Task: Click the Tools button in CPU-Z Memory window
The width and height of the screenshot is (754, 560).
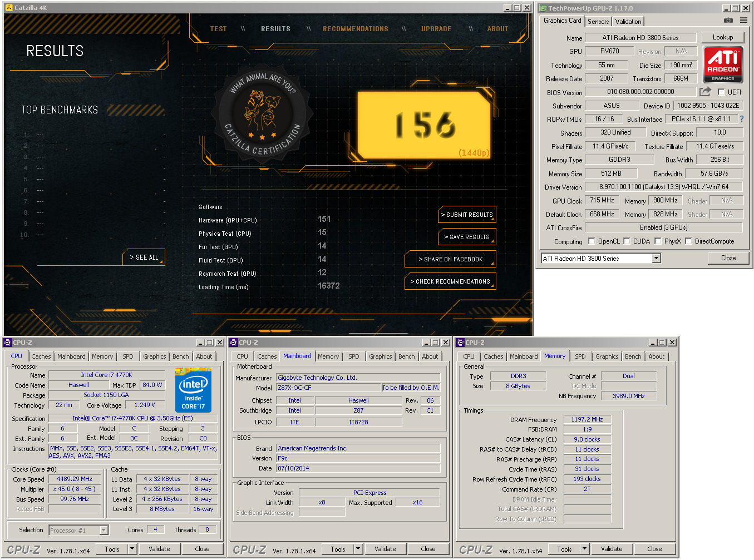Action: (x=564, y=549)
